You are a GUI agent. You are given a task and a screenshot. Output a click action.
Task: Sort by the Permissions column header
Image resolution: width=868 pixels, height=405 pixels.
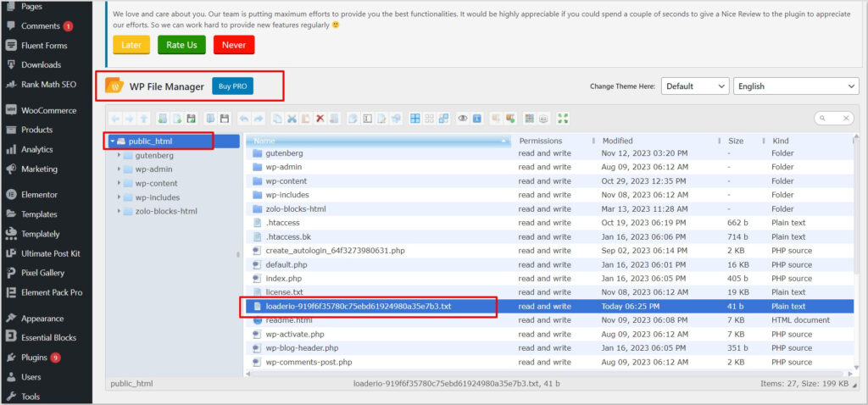554,141
